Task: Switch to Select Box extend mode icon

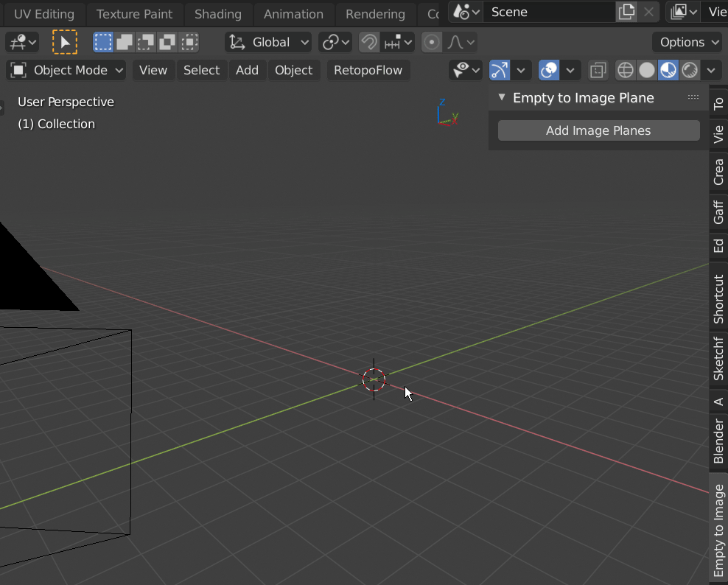Action: tap(124, 42)
